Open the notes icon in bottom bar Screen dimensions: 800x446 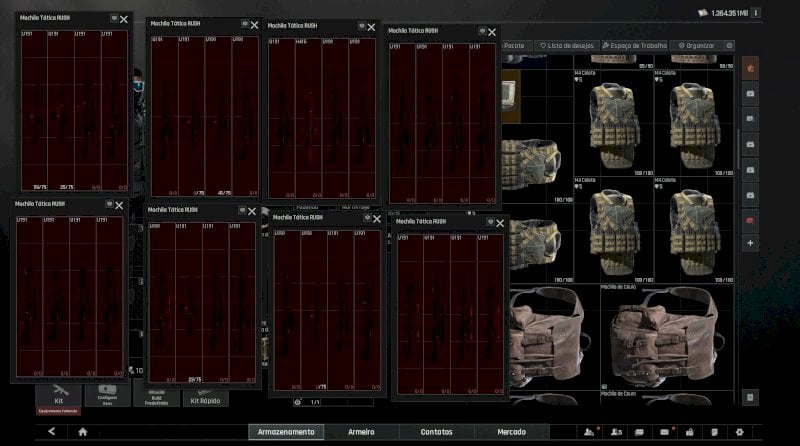[714, 432]
